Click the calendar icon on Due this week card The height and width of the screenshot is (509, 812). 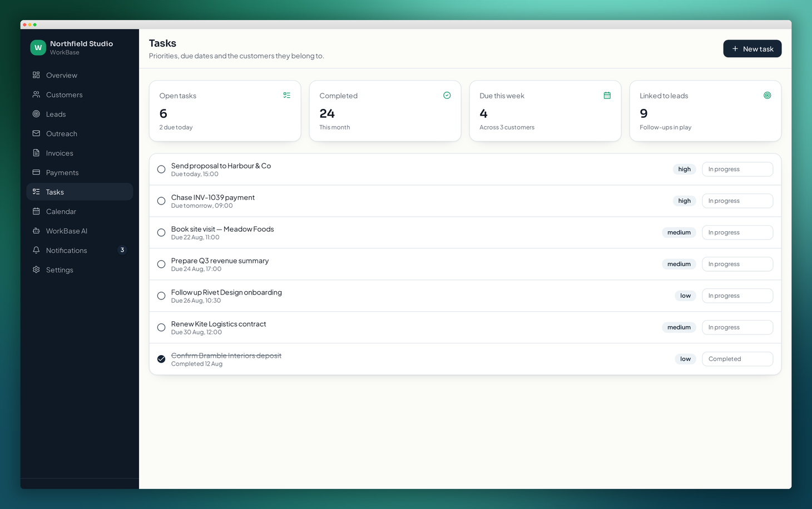pyautogui.click(x=607, y=96)
